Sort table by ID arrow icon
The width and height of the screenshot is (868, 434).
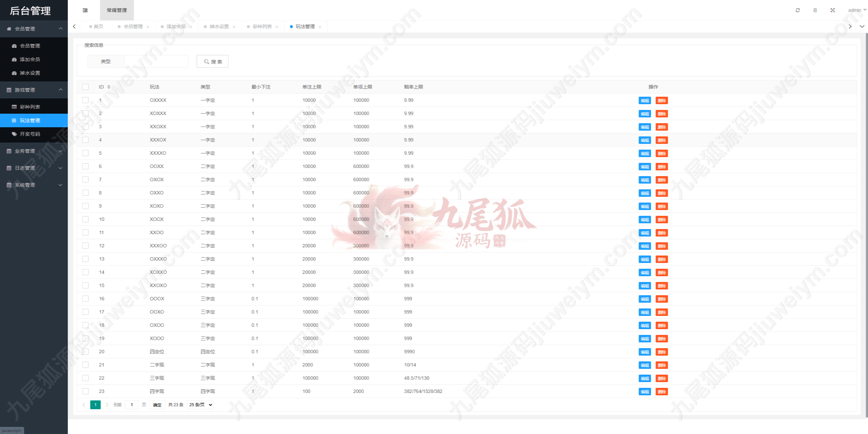click(109, 87)
